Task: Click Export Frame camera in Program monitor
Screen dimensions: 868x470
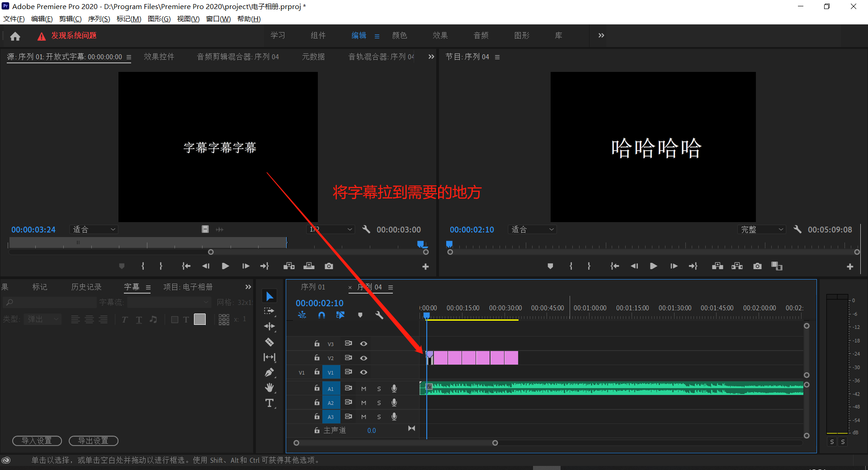Action: 757,266
